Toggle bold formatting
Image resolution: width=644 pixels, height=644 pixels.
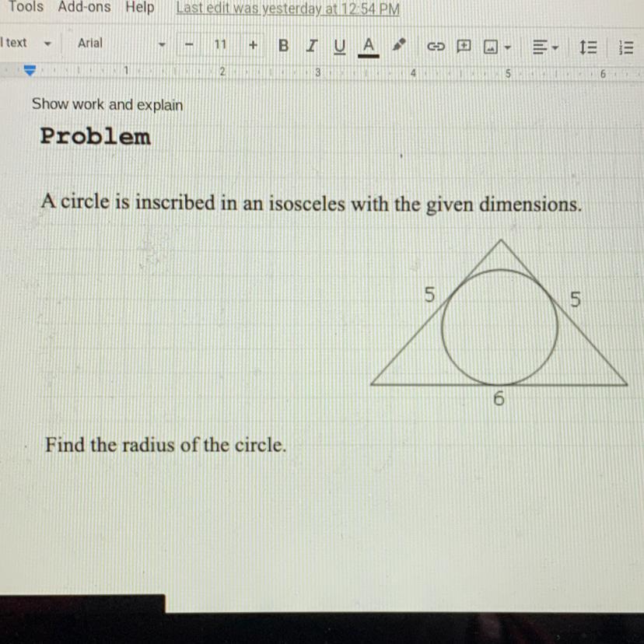283,46
